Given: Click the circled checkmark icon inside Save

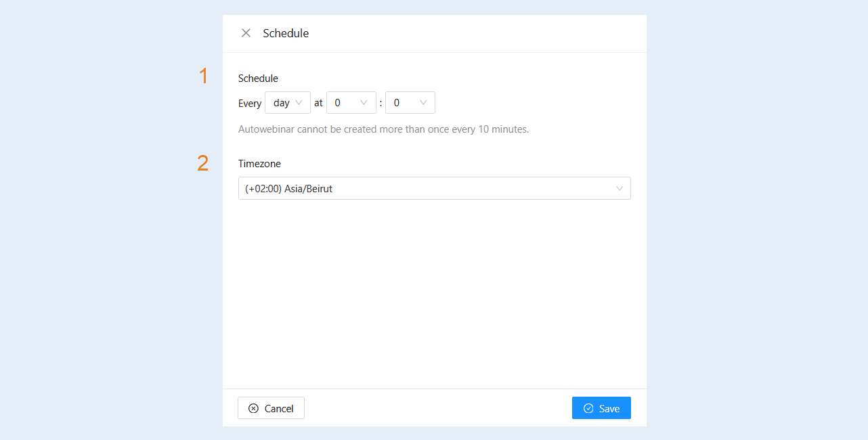Looking at the screenshot, I should (588, 408).
